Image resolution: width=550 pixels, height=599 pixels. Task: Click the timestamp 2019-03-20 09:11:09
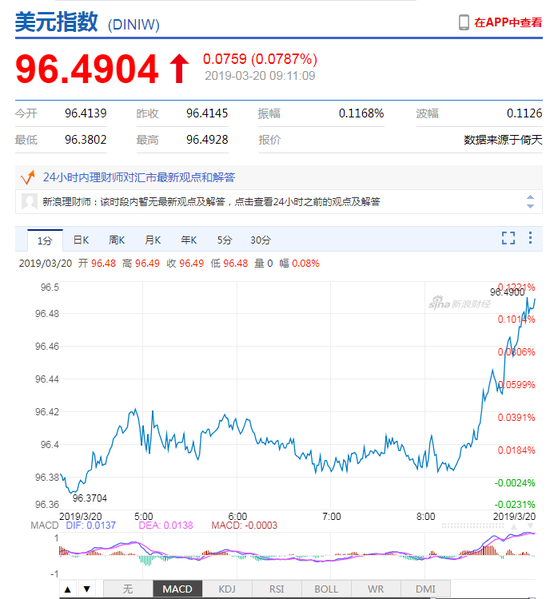click(x=260, y=76)
